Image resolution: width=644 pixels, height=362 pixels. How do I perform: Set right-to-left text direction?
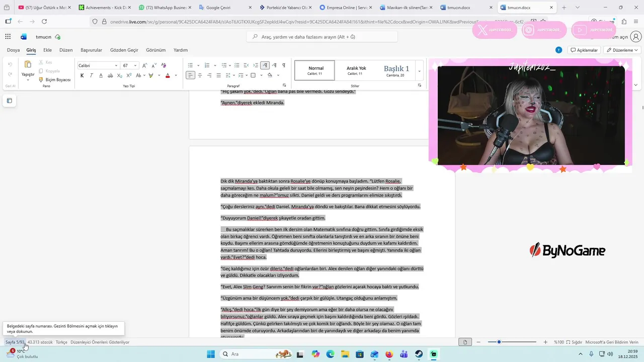(x=274, y=65)
